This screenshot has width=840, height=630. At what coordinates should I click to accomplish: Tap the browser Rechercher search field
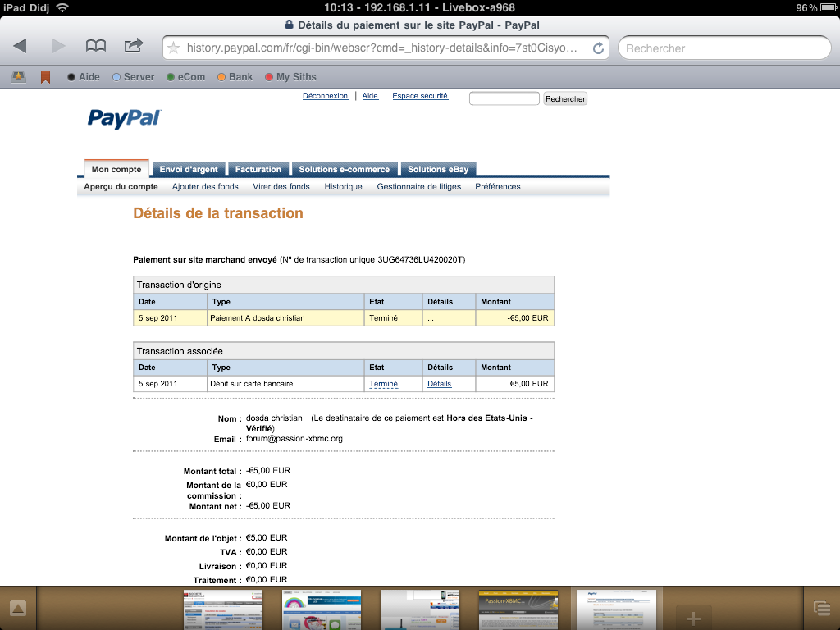tap(724, 48)
